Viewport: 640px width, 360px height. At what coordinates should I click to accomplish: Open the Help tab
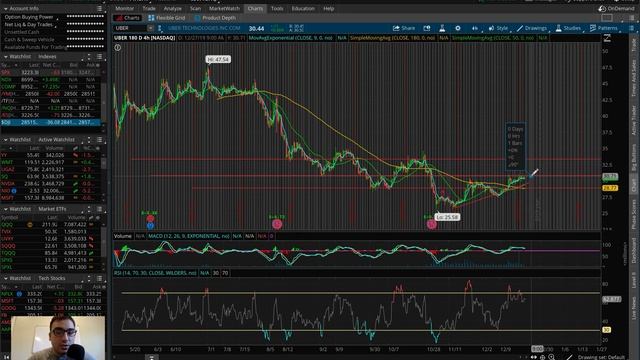(x=329, y=9)
